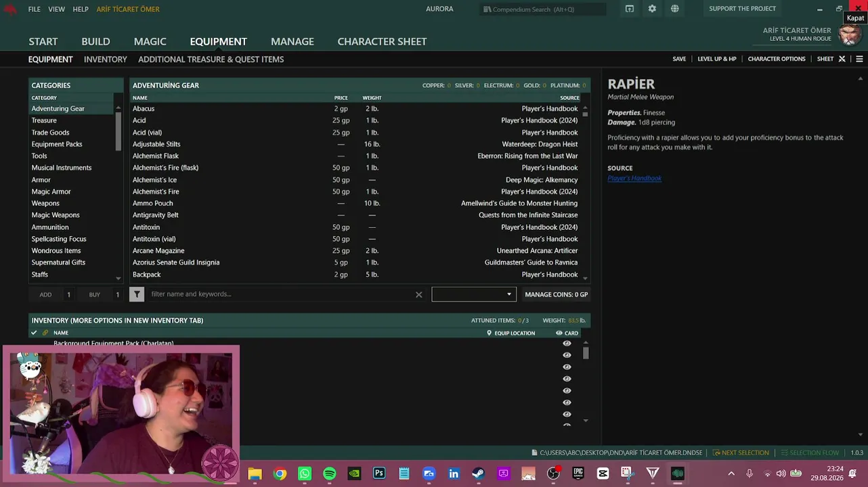
Task: Open Google Chrome from the taskbar
Action: click(280, 473)
